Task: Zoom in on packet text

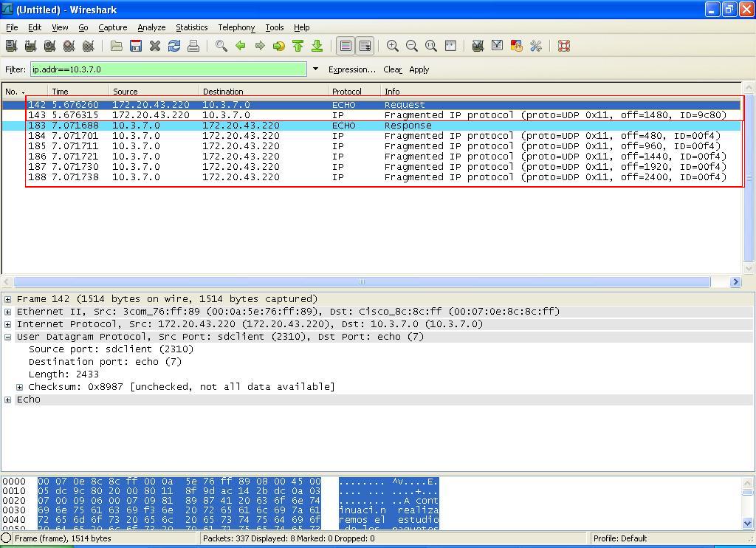Action: (393, 46)
